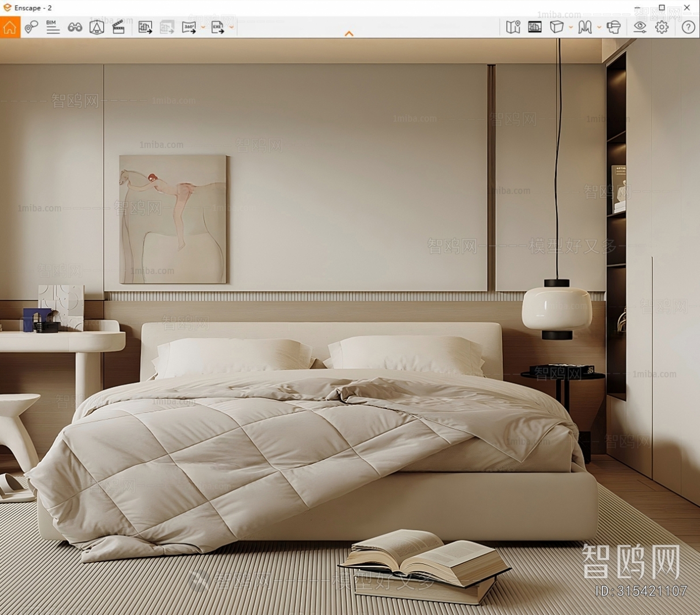The height and width of the screenshot is (615, 700).
Task: Open Collaborative Annotations speech bubble icon
Action: point(31,27)
